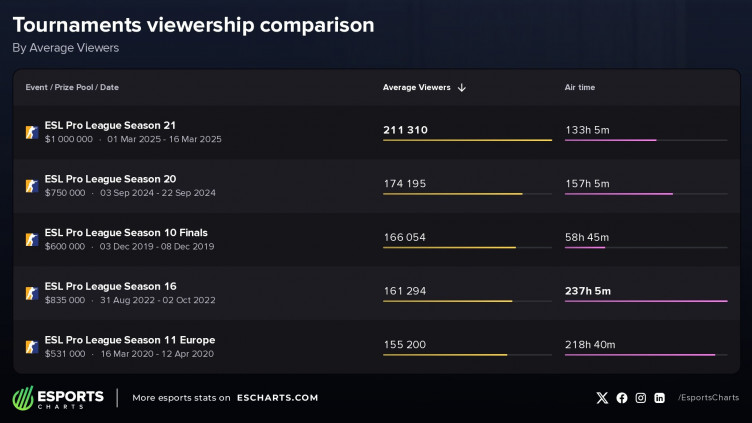752x423 pixels.
Task: Click game icon beside Season 10 Finals
Action: coord(32,240)
